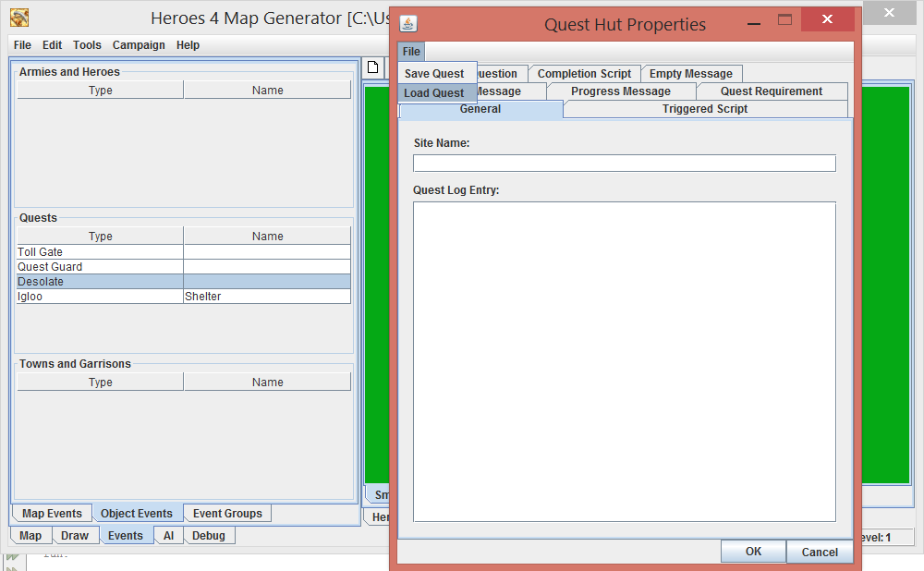Switch to the Debug tab
Screen dimensions: 924x571
[209, 536]
